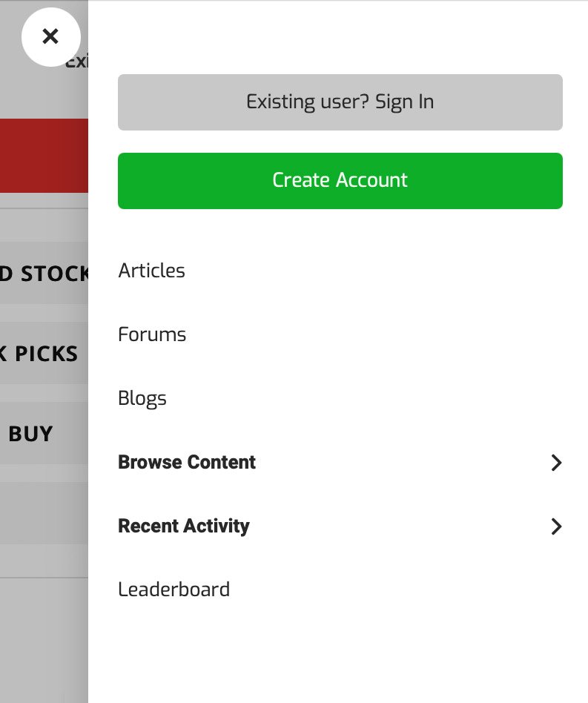Select the Blogs menu item
588x703 pixels.
tap(142, 398)
